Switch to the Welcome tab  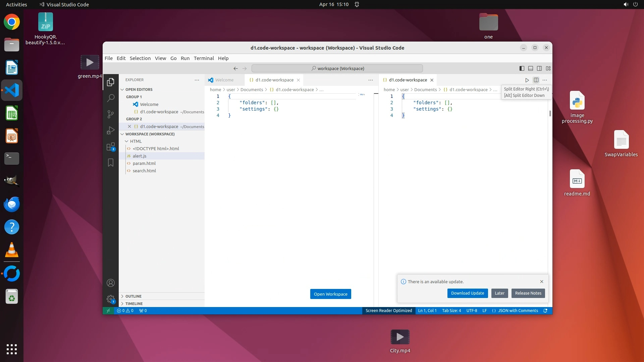224,80
